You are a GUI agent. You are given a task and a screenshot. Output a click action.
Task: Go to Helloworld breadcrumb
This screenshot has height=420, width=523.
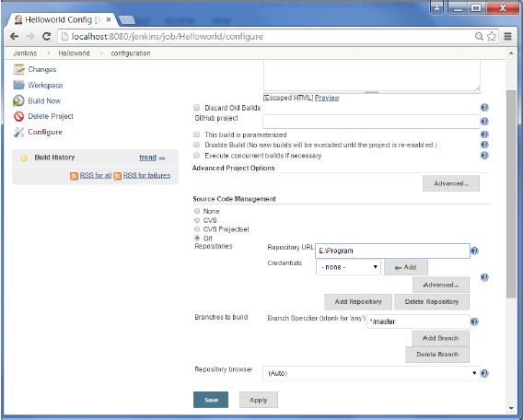click(x=74, y=53)
